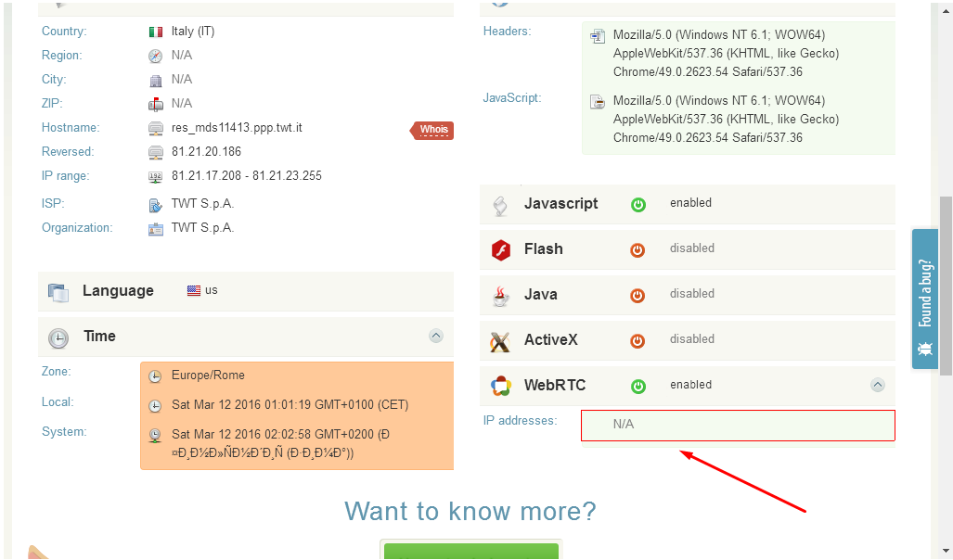Click the green button below Want to know more
Image resolution: width=953 pixels, height=560 pixels.
click(471, 551)
